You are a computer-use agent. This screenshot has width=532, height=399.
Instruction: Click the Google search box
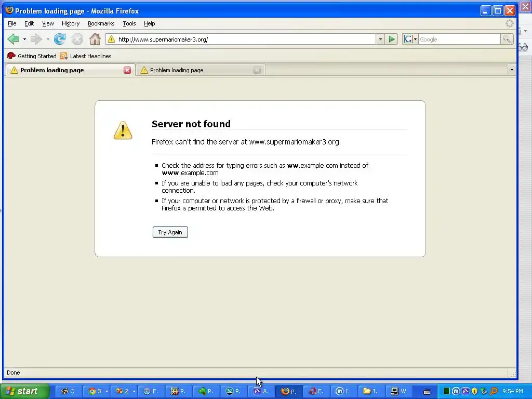tap(459, 39)
